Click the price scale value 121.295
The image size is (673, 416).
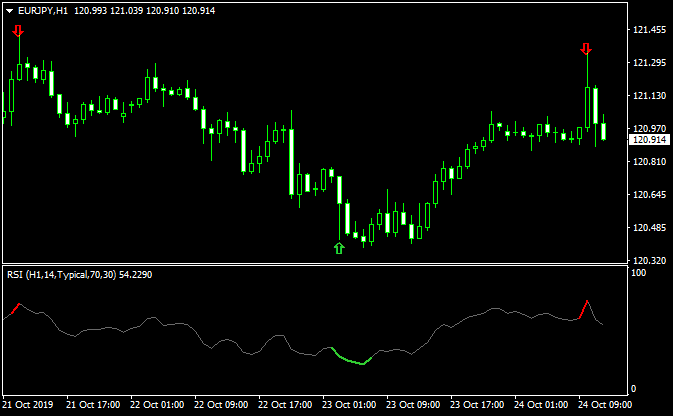point(650,63)
